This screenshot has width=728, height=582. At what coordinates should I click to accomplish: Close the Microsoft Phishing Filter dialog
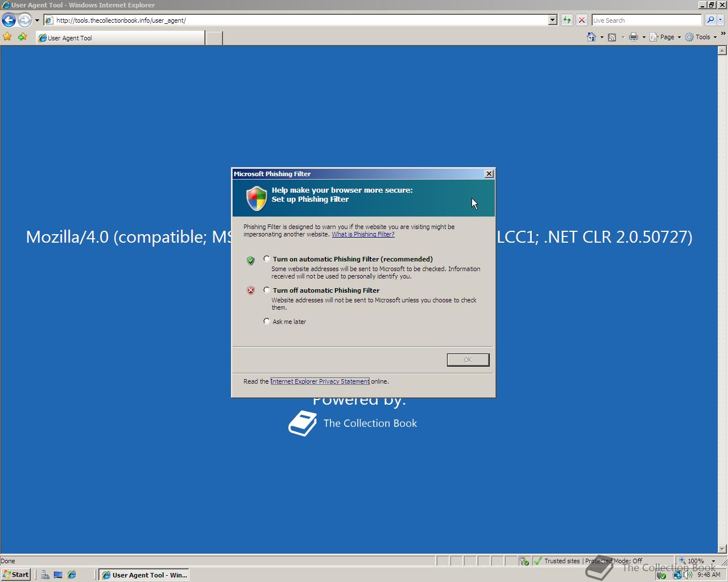point(489,174)
